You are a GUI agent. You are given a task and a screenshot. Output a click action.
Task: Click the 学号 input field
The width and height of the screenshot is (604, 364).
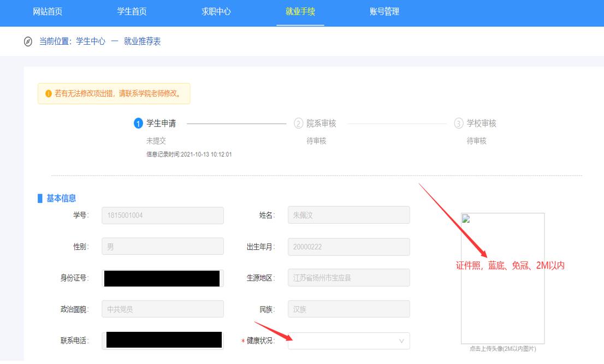(163, 216)
